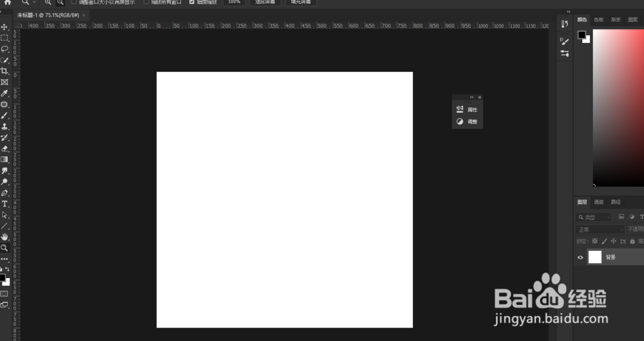Switch to the 渐变 (Gradients) tab
The height and width of the screenshot is (341, 644).
tap(616, 20)
